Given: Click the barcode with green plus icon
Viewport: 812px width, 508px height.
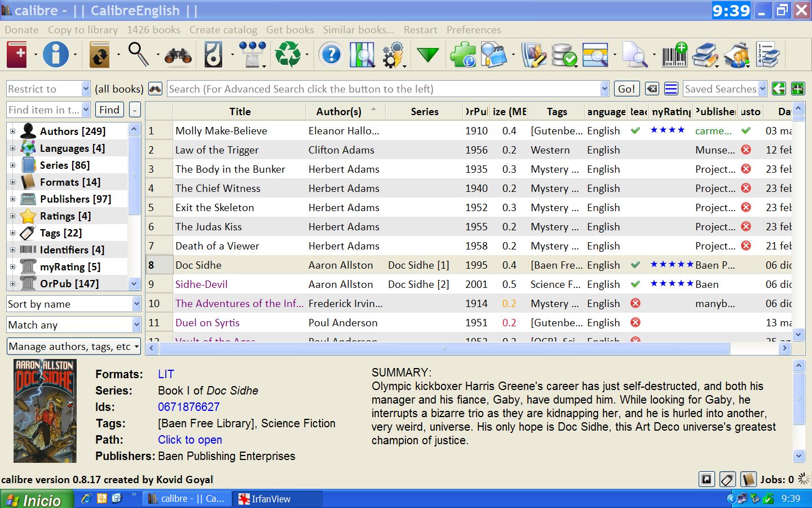Looking at the screenshot, I should [674, 55].
